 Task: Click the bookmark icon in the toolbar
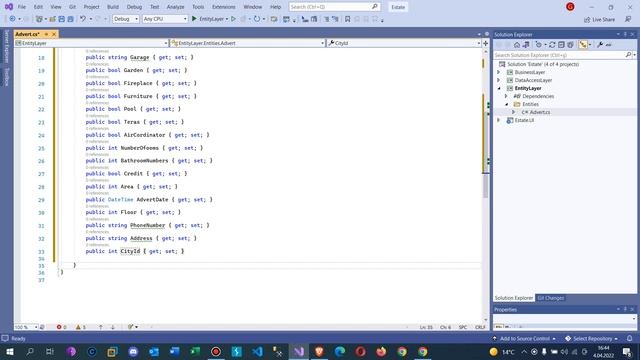click(347, 19)
